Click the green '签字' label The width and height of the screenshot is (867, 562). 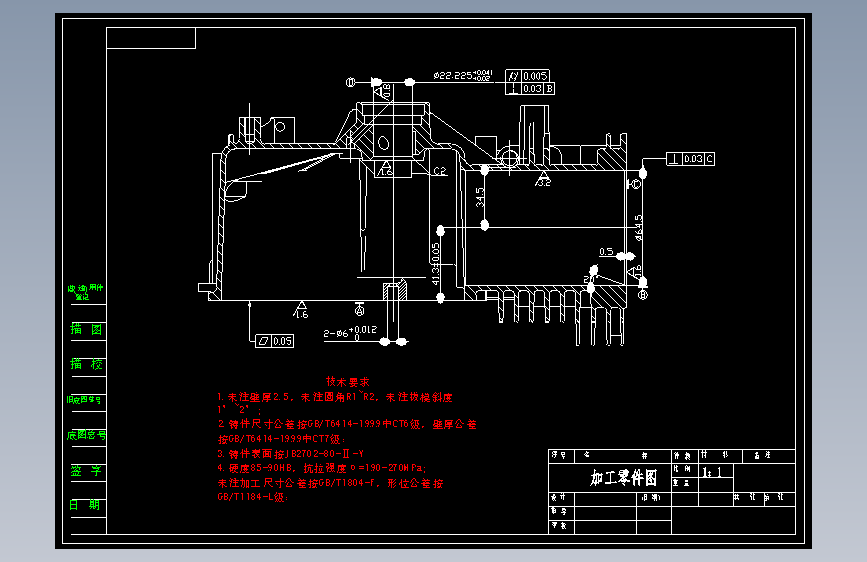click(x=86, y=471)
